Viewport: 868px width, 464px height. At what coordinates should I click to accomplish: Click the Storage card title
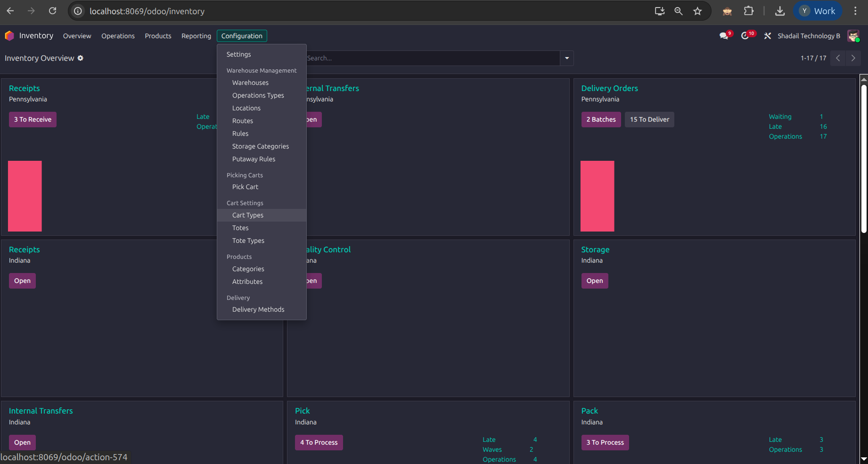pos(595,249)
